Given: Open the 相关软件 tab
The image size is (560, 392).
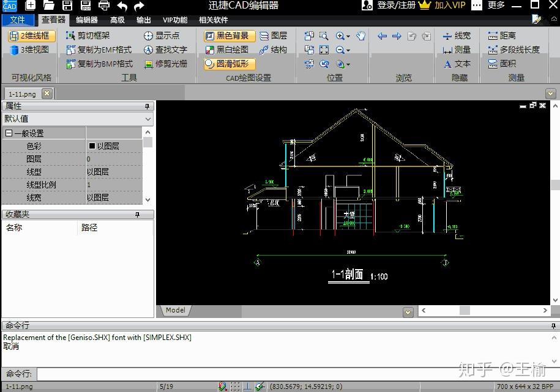Looking at the screenshot, I should [x=213, y=20].
